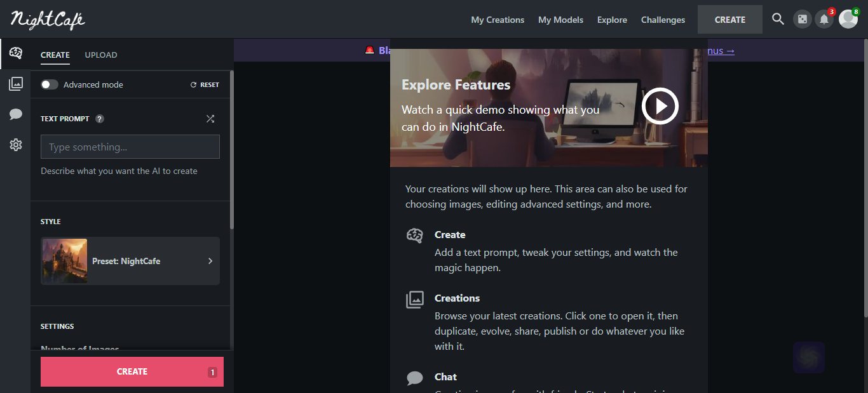868x393 pixels.
Task: Click the page's right scrollbar
Action: point(865,178)
